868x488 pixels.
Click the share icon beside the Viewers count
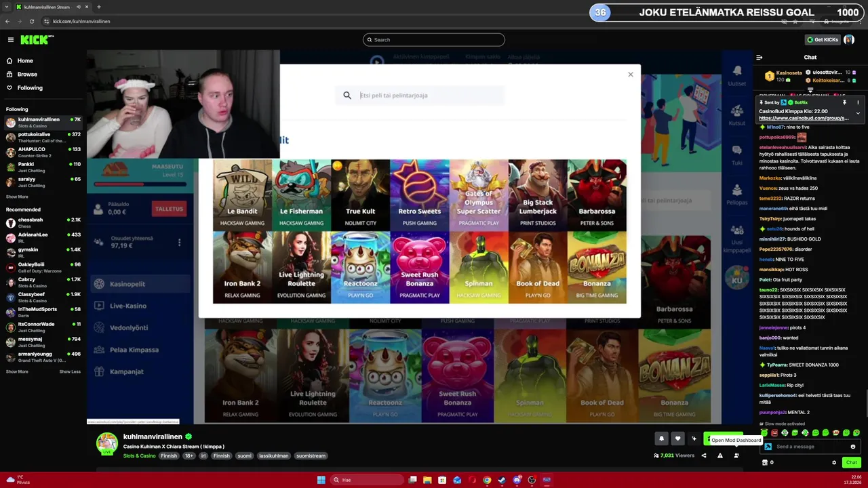[703, 455]
